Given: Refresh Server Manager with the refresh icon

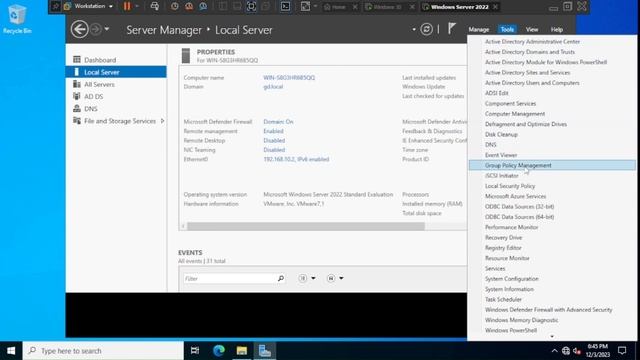Looking at the screenshot, I should (x=427, y=29).
